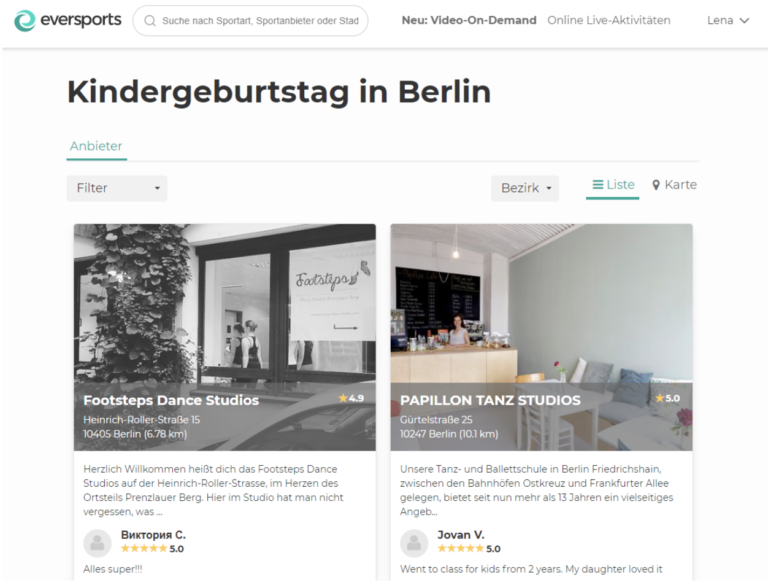Image resolution: width=768 pixels, height=588 pixels.
Task: Select the Anbieter tab
Action: pyautogui.click(x=96, y=146)
